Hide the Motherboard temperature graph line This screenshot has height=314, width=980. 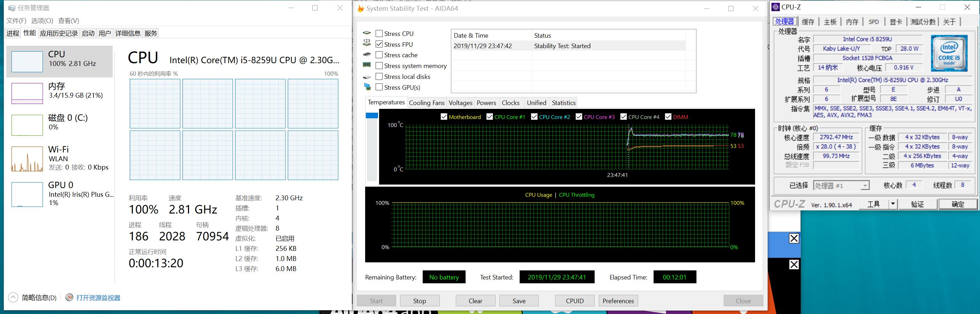coord(444,117)
